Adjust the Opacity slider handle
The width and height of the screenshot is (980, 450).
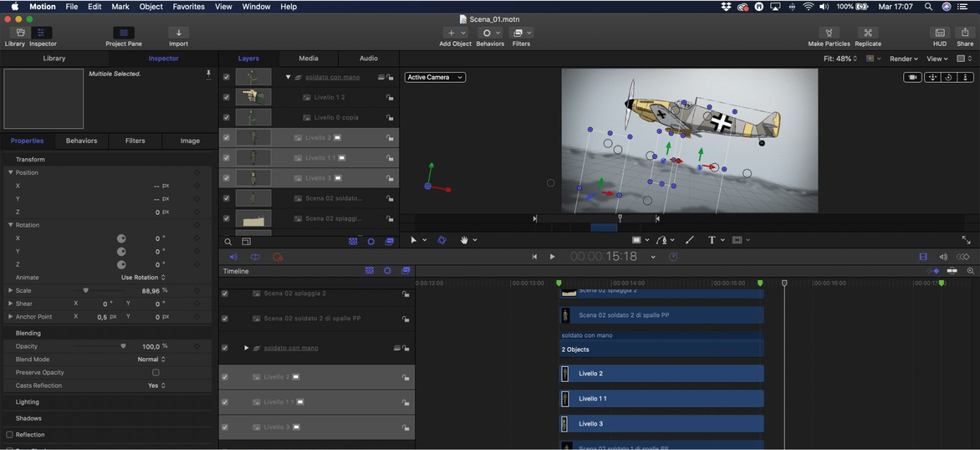click(x=123, y=346)
